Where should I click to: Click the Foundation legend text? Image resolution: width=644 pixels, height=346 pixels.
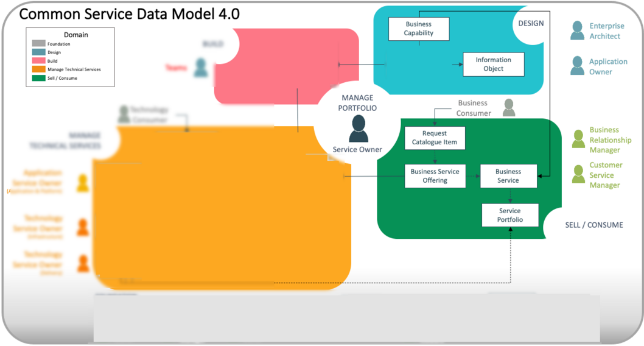click(x=58, y=44)
